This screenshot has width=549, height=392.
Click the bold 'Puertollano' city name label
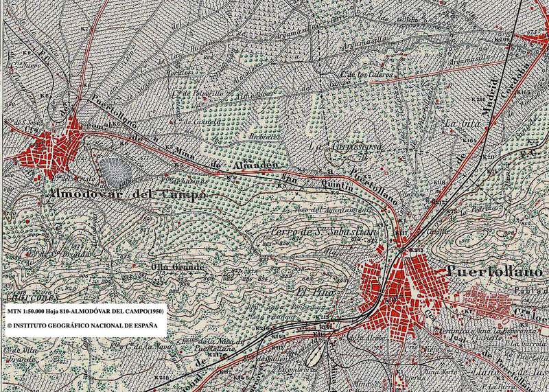coord(495,271)
